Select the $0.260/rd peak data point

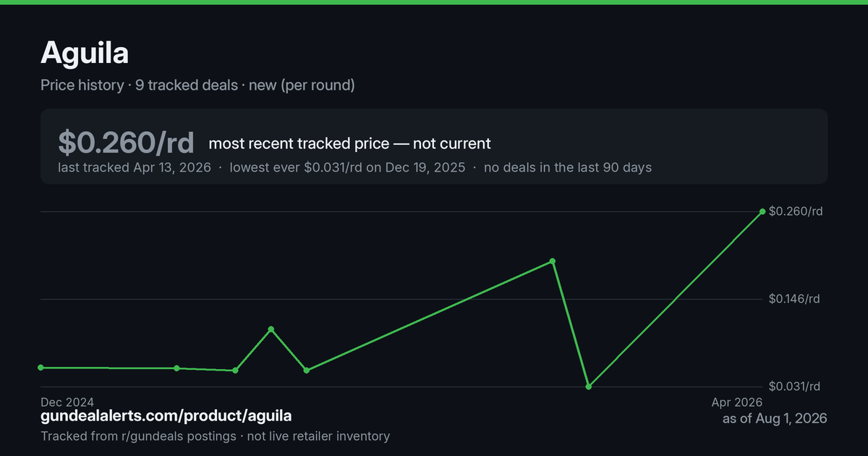762,212
